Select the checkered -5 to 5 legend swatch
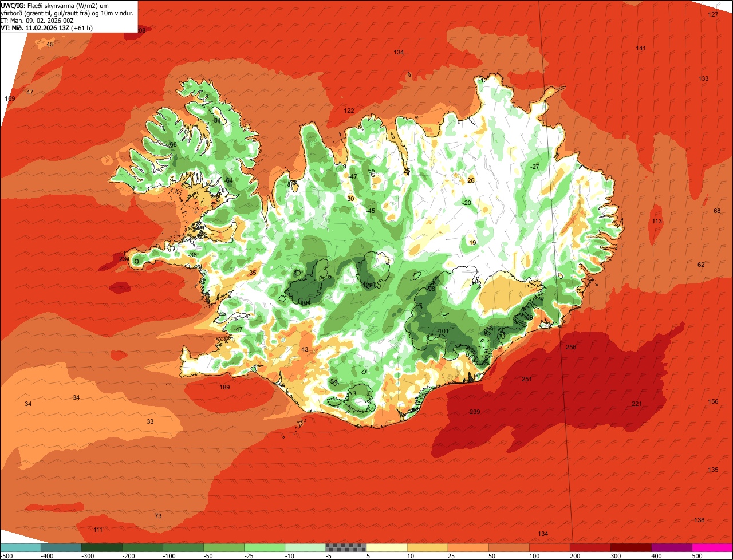Screen dimensions: 733x560 tap(346, 547)
